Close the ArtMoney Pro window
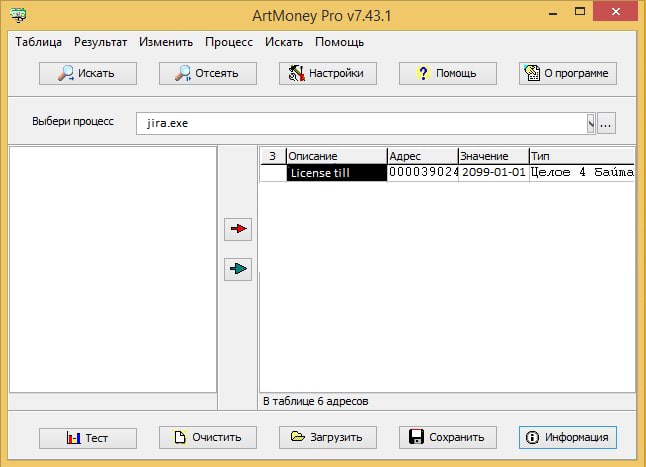 click(616, 11)
